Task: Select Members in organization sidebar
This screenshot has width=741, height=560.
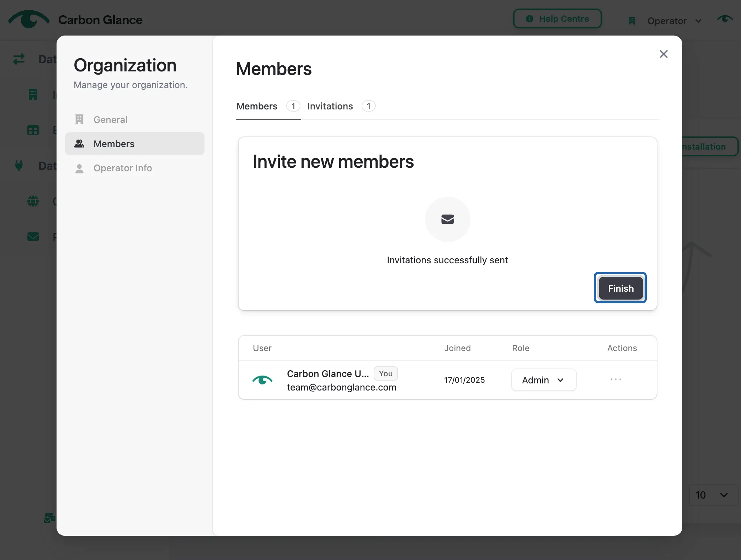Action: (x=134, y=144)
